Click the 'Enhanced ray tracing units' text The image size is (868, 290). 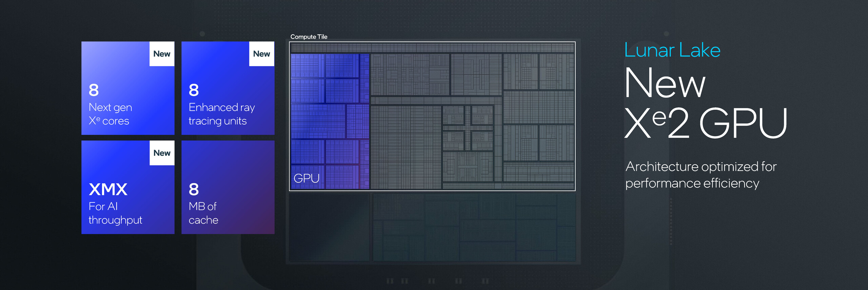point(222,114)
